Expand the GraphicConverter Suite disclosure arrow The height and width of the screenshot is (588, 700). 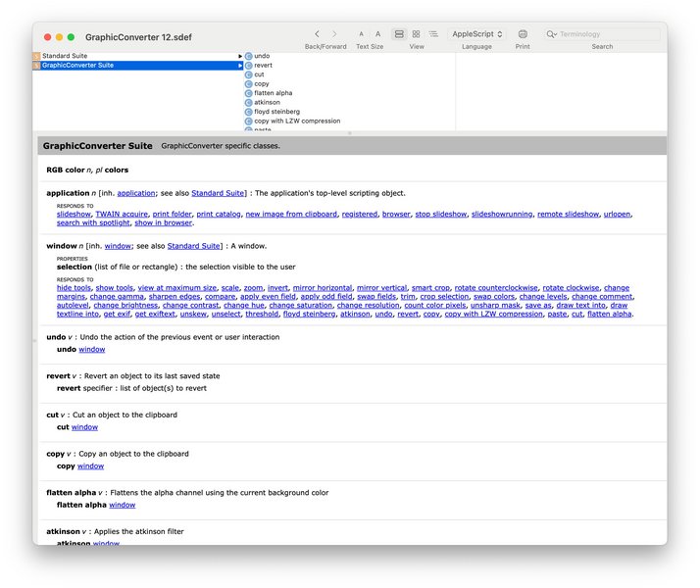click(x=240, y=66)
